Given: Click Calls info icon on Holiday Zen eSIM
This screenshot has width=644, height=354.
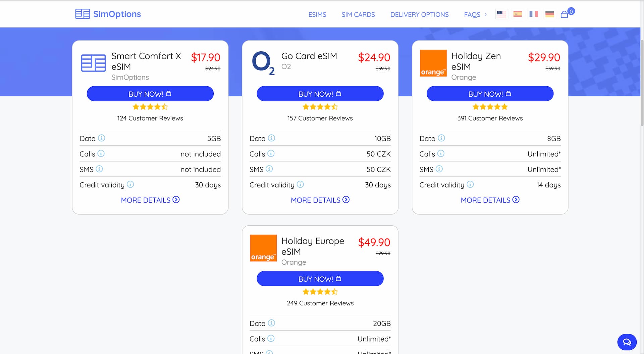Looking at the screenshot, I should [441, 153].
